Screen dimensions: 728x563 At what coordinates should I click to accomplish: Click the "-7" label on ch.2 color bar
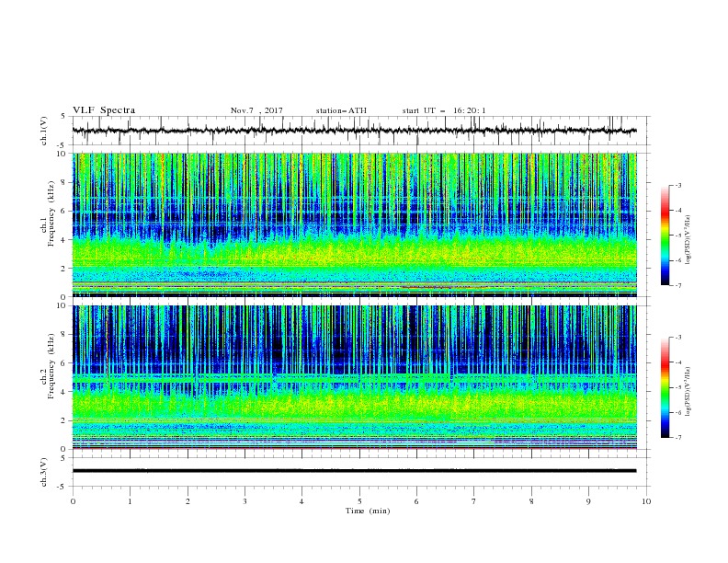(677, 437)
